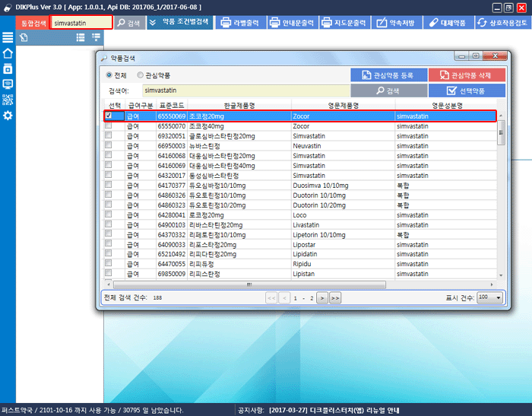Image resolution: width=532 pixels, height=416 pixels.
Task: Click the 약품검색 dialog title icon
Action: pos(104,59)
